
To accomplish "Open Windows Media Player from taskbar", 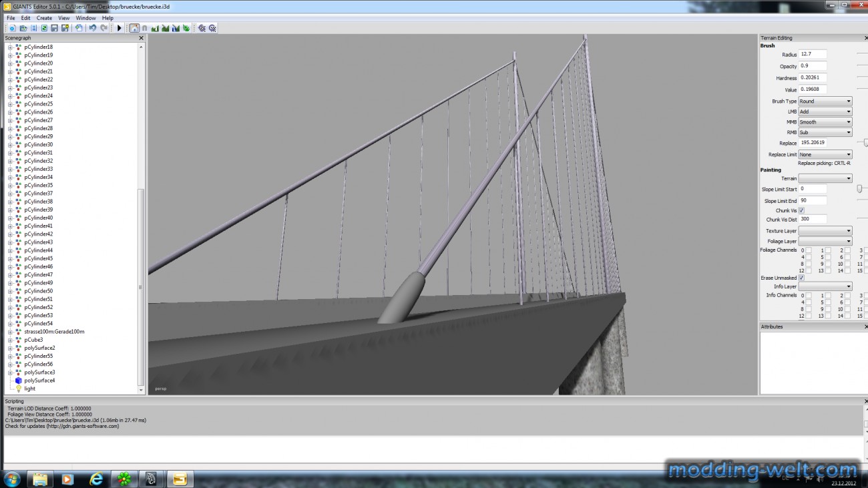I will pyautogui.click(x=67, y=479).
